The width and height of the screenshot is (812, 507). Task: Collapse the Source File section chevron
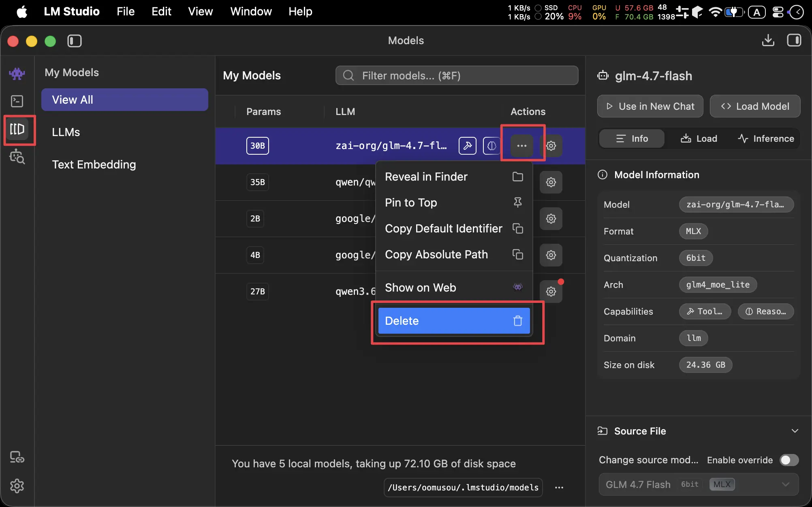795,431
